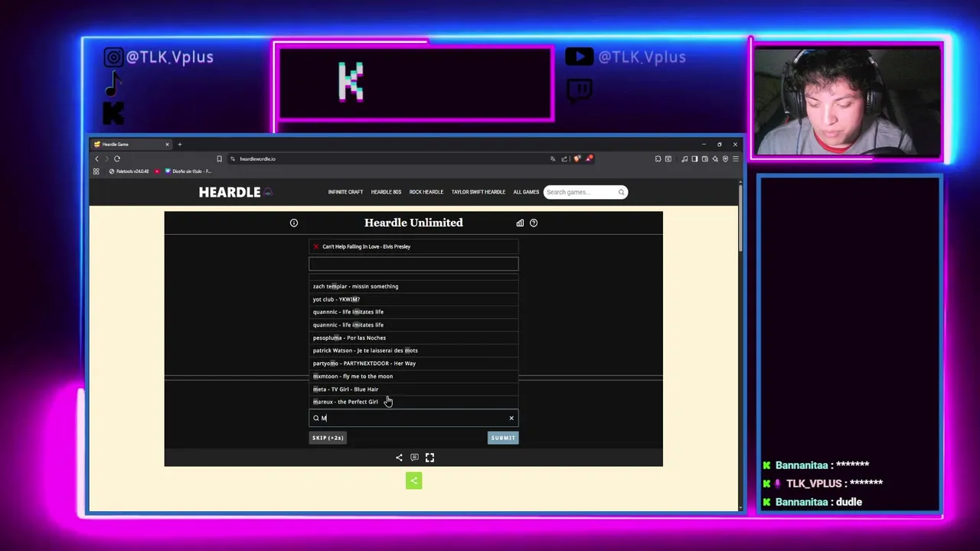Click the HEARDLE site logo
The width and height of the screenshot is (980, 551).
tap(235, 192)
